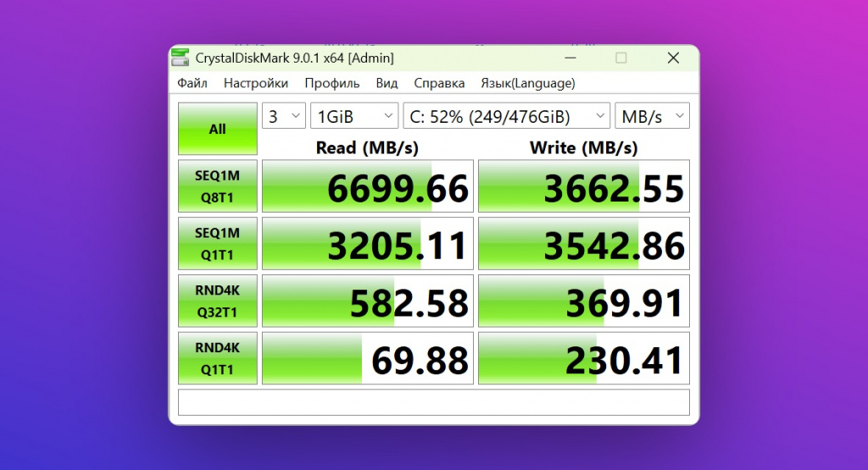Open the drive selector showing C: 52%
Screen dimensions: 868x470
[505, 117]
